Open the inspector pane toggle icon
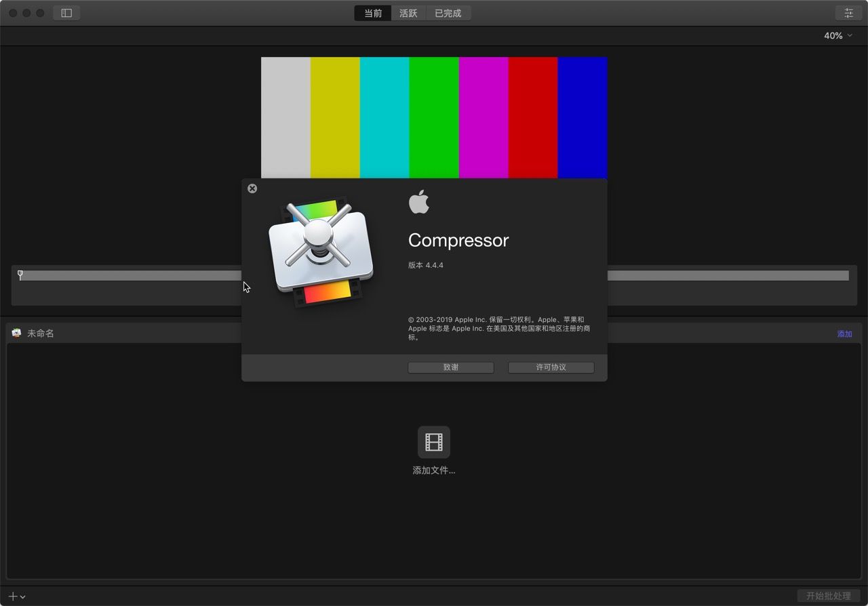The width and height of the screenshot is (868, 606). click(848, 13)
